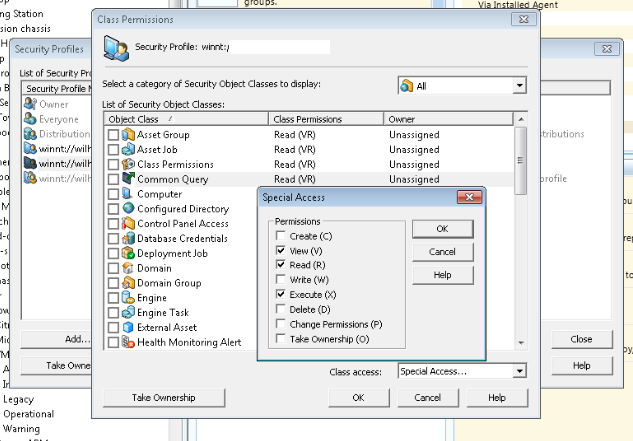The image size is (633, 441).
Task: Click the Asset Group class icon
Action: coord(128,135)
